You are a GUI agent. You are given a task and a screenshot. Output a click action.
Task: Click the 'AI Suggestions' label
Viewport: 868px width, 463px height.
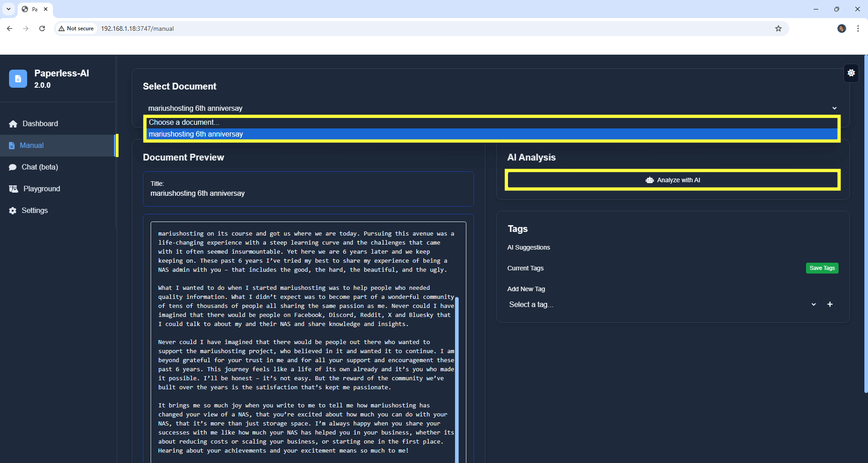click(x=529, y=247)
